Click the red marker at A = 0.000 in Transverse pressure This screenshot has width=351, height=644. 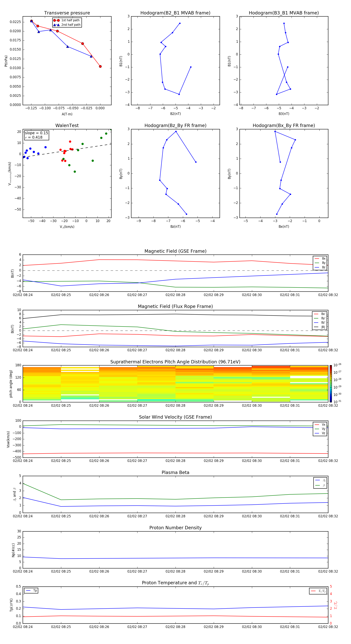[100, 67]
